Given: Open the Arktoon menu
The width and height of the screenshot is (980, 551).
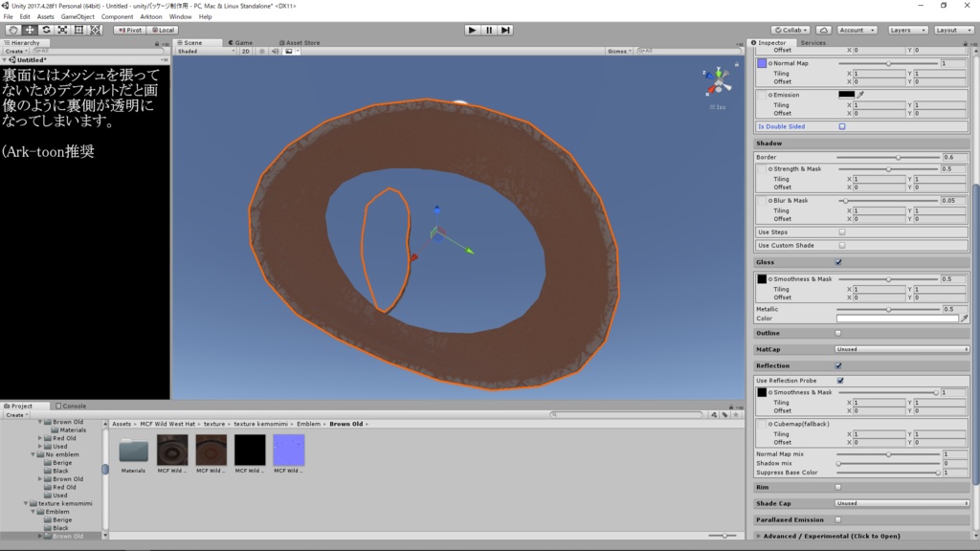Looking at the screenshot, I should coord(150,17).
